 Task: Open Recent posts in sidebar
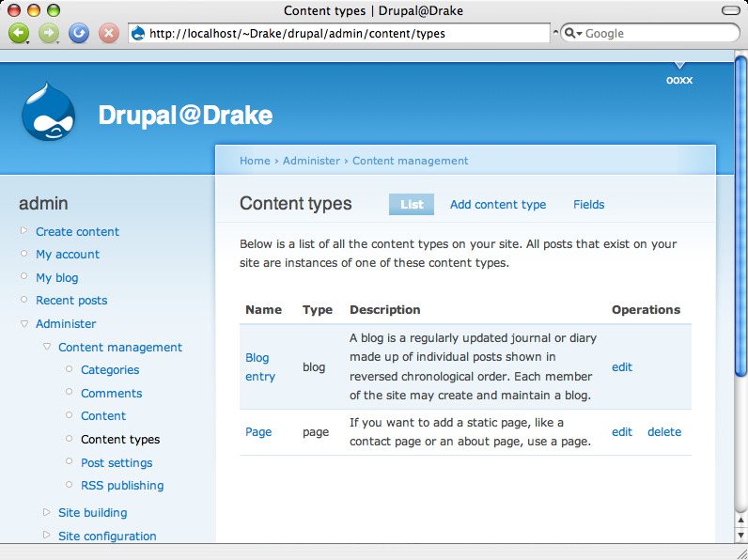[x=71, y=301]
